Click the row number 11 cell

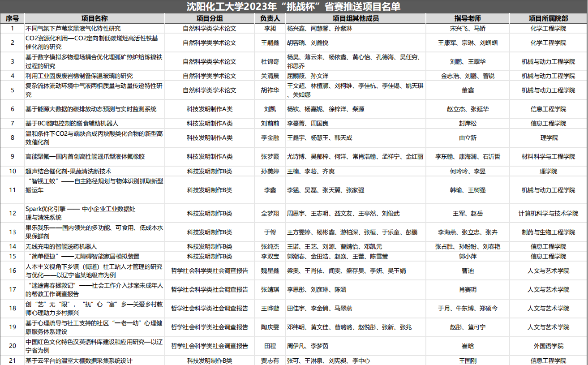(13, 190)
